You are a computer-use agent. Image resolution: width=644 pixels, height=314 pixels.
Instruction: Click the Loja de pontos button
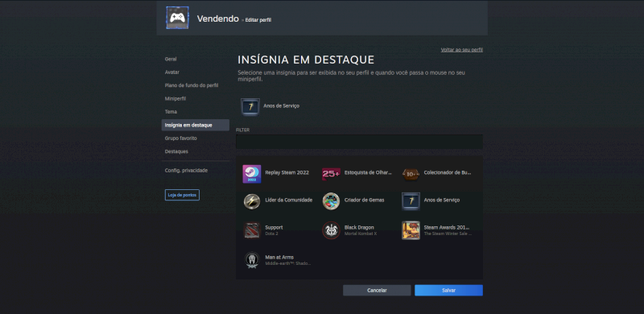pyautogui.click(x=182, y=195)
